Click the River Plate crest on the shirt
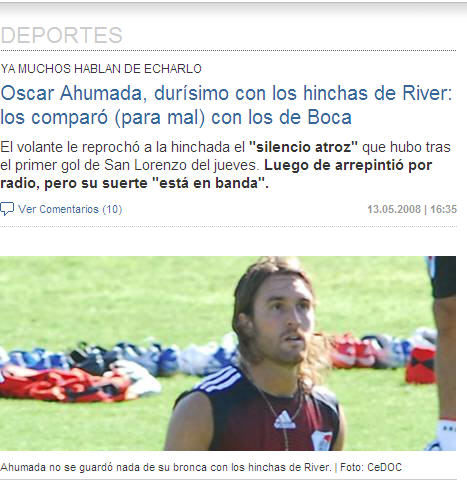The width and height of the screenshot is (467, 480). (x=322, y=440)
